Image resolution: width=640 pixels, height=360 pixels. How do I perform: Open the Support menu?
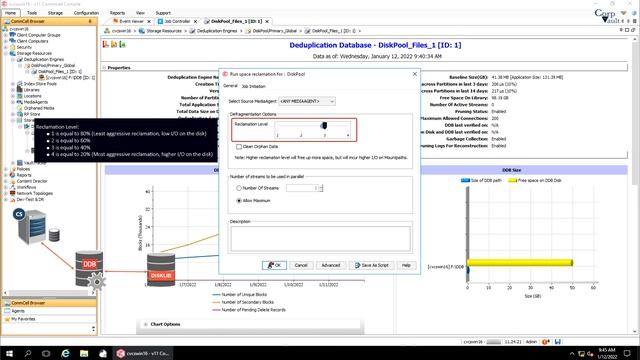pos(163,13)
